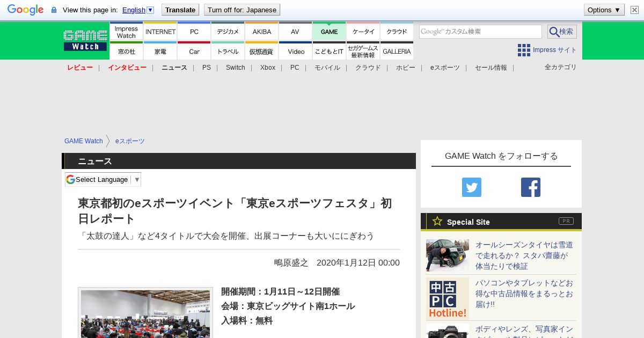Open the 家電 Watch tab

(160, 51)
